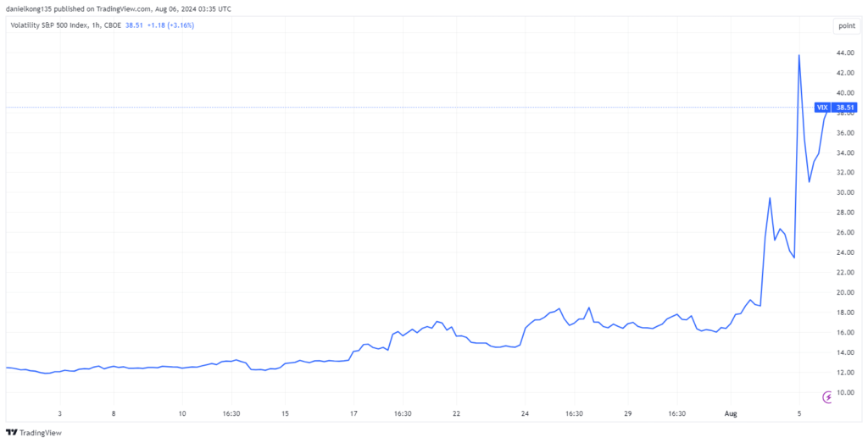Select the 5 date label at axis end
Viewport: 868px width, 443px height.
(x=799, y=414)
